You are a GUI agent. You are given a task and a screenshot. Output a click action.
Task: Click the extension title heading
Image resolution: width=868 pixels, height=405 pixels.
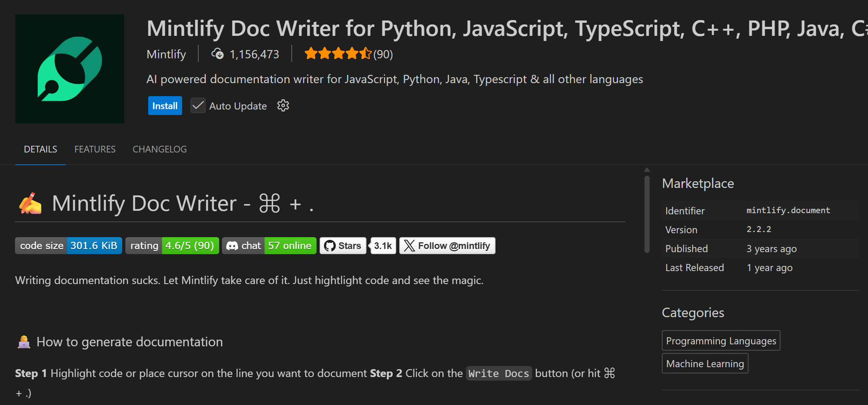point(507,28)
